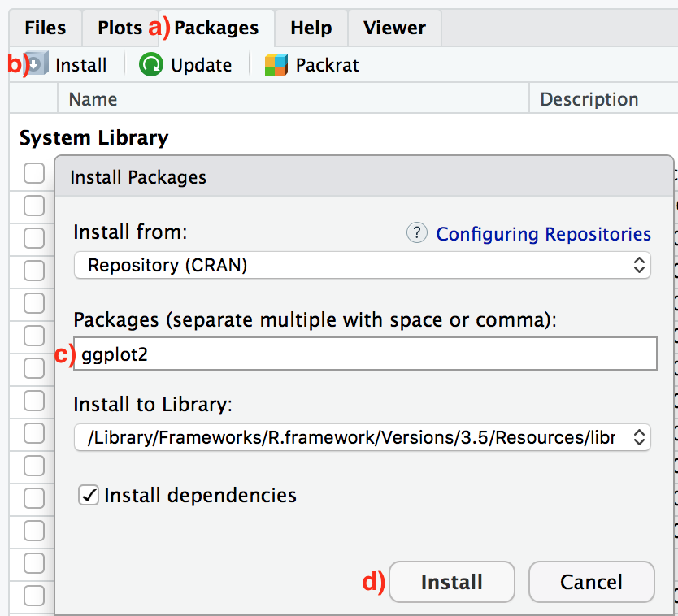Image resolution: width=678 pixels, height=616 pixels.
Task: Open Packrat via its colorful cube icon
Action: point(276,65)
